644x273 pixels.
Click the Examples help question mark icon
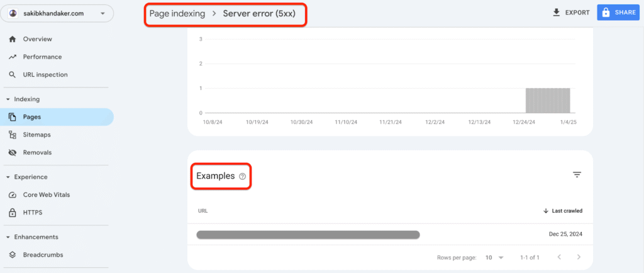click(x=242, y=177)
